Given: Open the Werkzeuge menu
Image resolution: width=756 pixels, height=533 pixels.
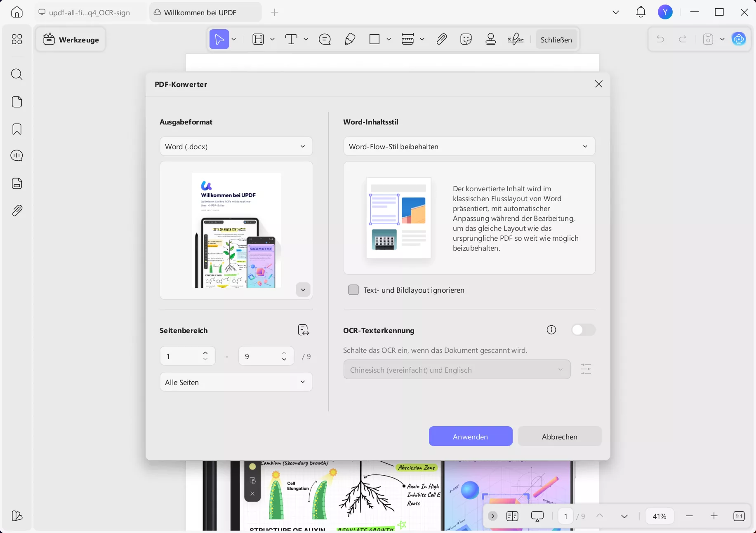Looking at the screenshot, I should tap(71, 40).
